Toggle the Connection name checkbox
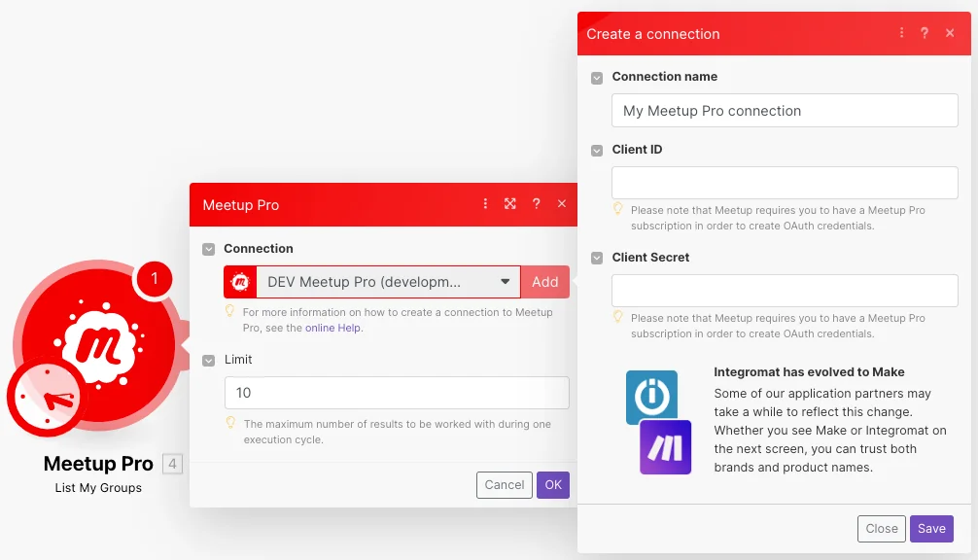The image size is (978, 560). coord(597,78)
